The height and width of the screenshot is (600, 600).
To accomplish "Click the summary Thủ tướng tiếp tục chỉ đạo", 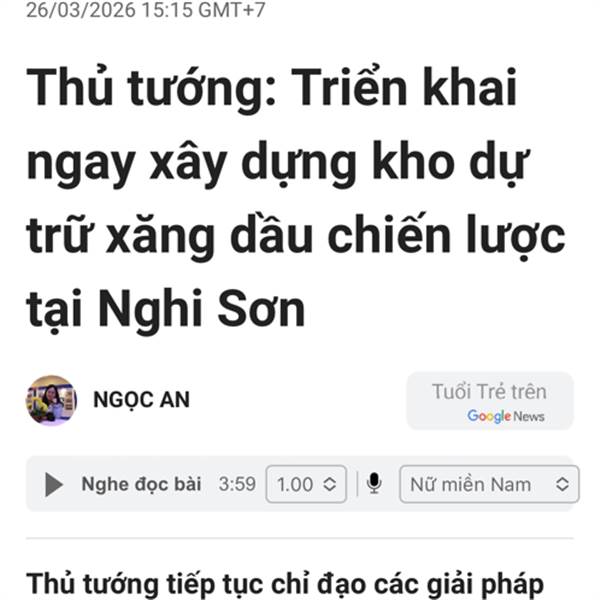I will click(x=285, y=584).
